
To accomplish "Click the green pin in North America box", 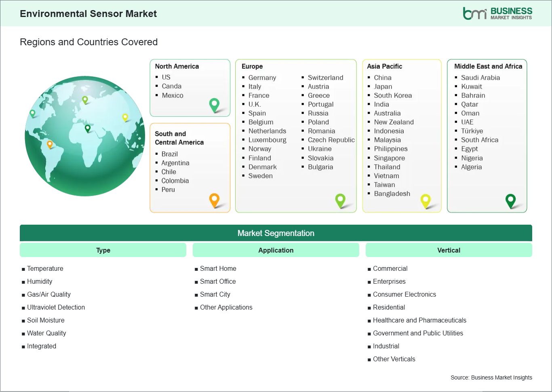I will click(214, 105).
